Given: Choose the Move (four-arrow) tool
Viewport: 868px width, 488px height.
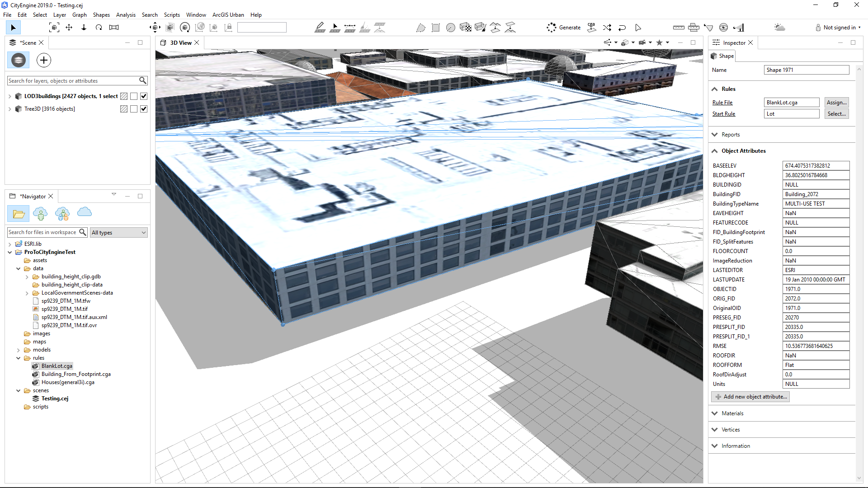Looking at the screenshot, I should 69,28.
